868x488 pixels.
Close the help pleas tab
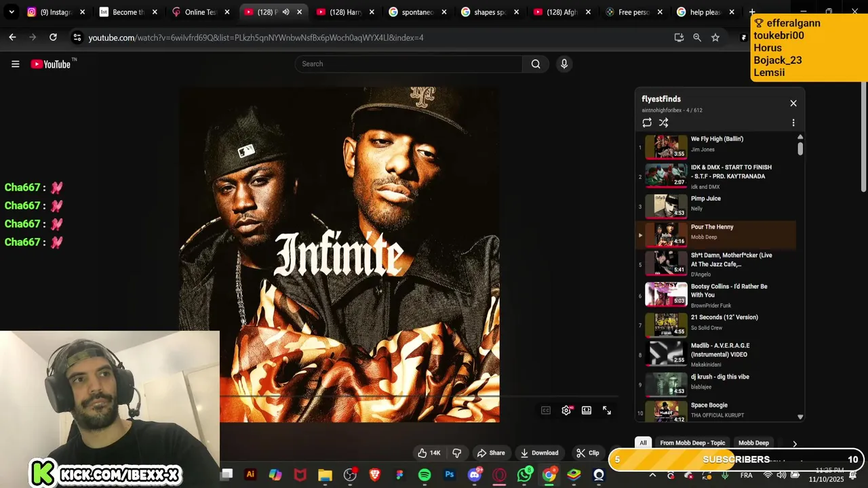coord(732,12)
